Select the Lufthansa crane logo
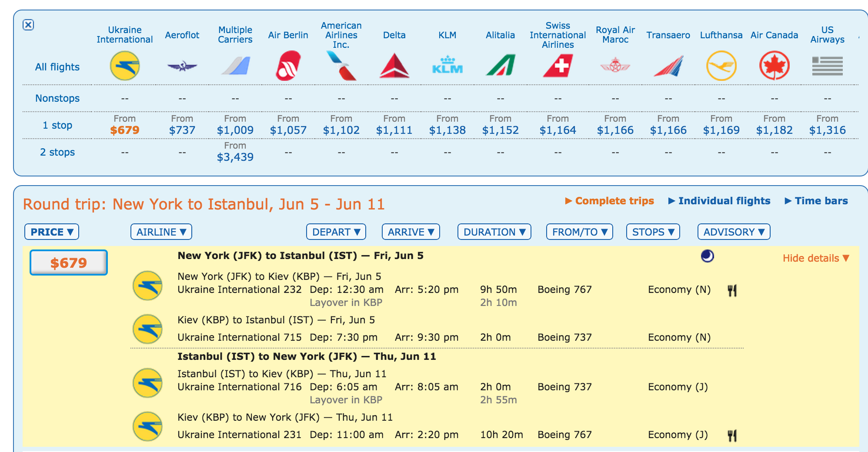Screen dimensions: 868x452 coord(721,66)
